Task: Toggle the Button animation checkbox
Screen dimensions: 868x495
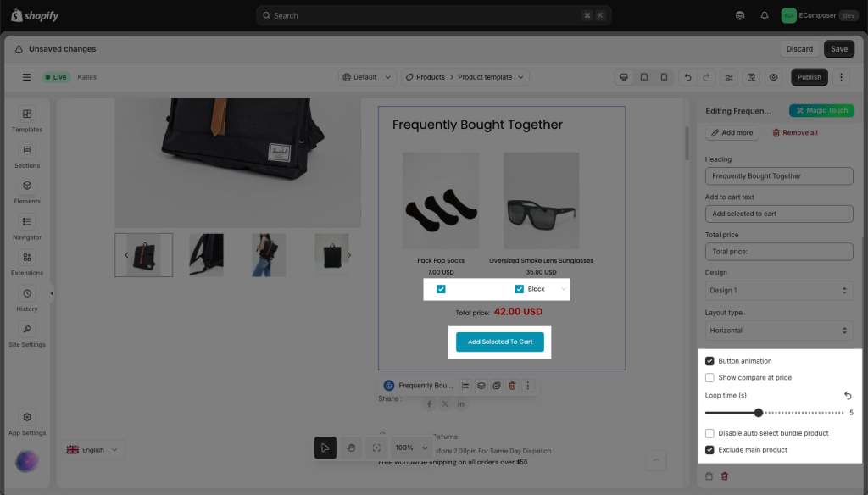Action: point(709,361)
